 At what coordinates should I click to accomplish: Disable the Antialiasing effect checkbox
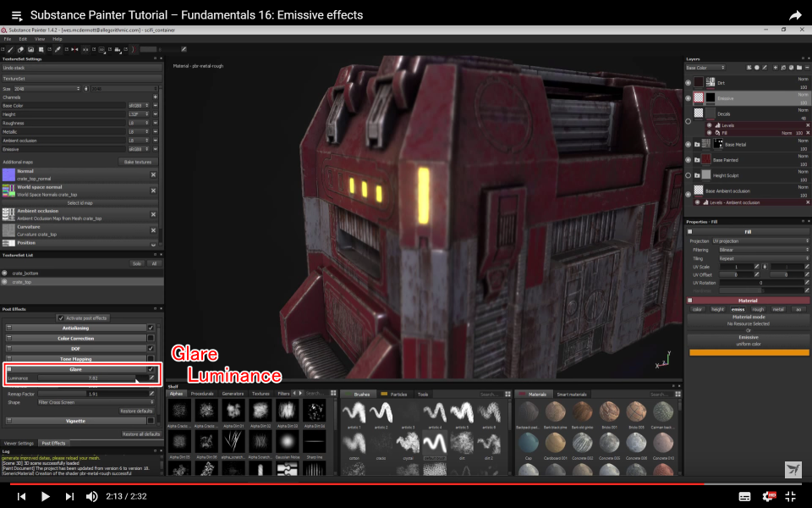(151, 329)
